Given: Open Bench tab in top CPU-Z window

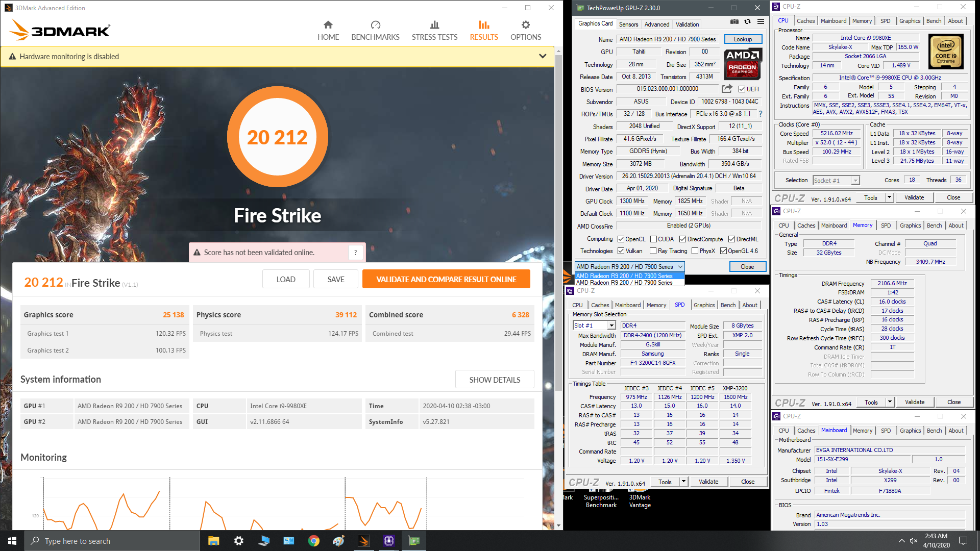Looking at the screenshot, I should click(x=934, y=21).
